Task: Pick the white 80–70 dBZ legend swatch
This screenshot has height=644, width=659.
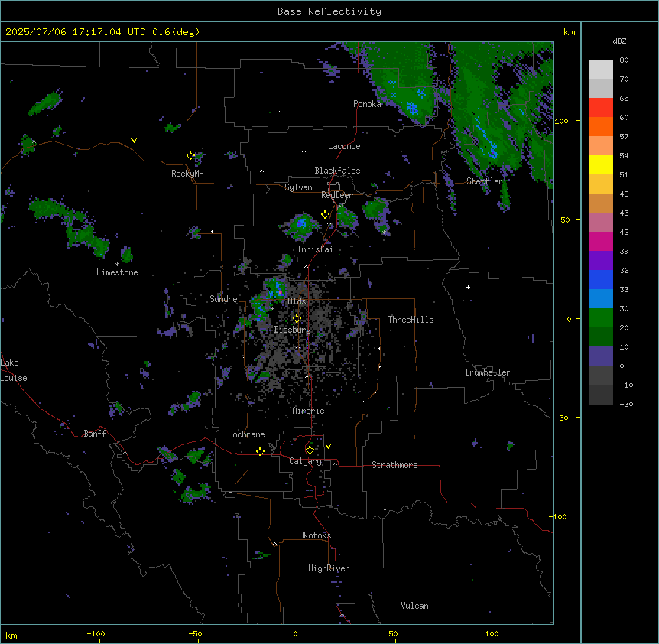Action: [x=601, y=70]
